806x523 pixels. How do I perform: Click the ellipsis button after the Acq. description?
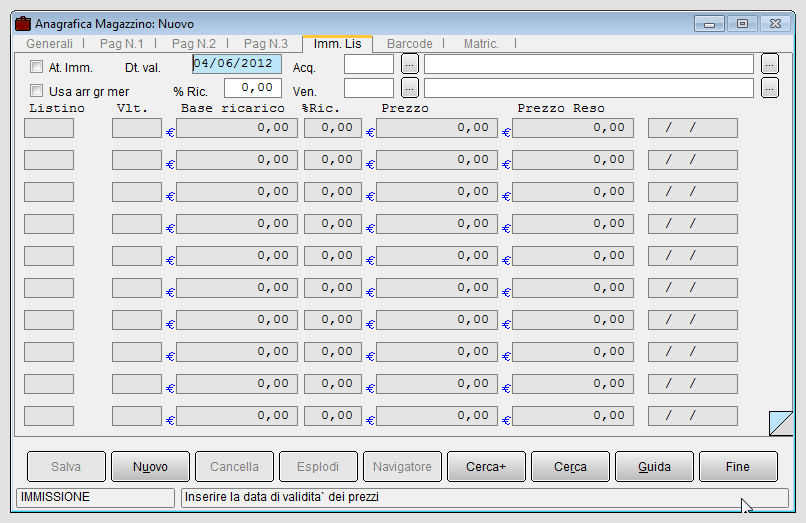coord(770,64)
